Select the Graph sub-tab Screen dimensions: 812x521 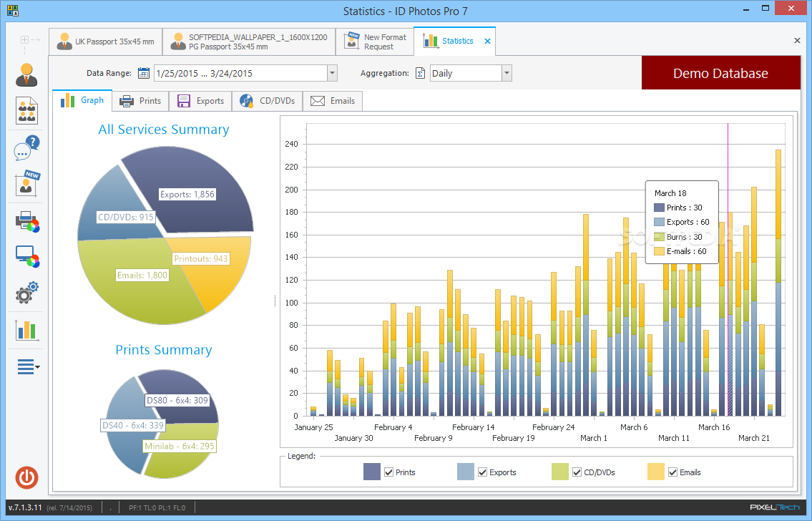point(82,100)
